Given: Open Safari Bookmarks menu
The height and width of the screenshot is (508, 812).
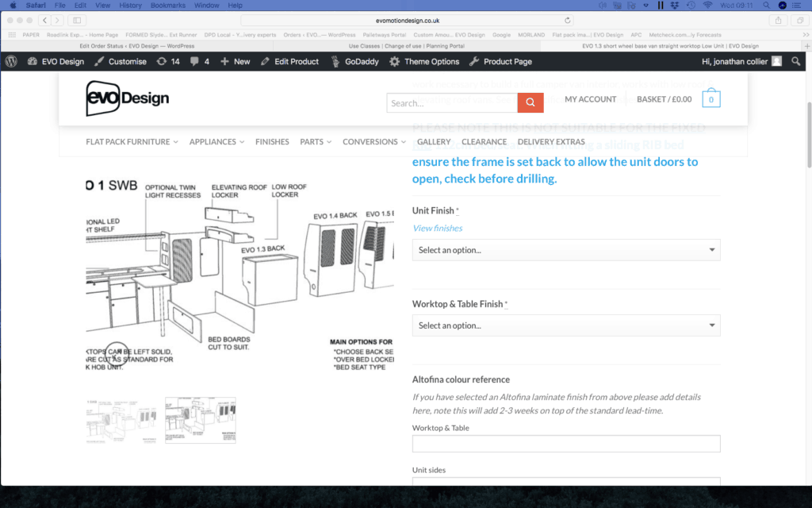Looking at the screenshot, I should click(x=168, y=6).
